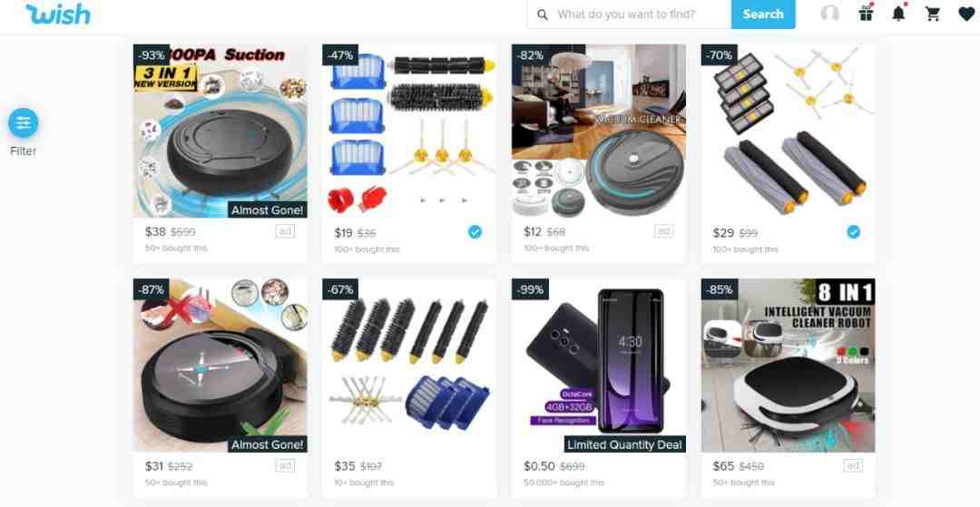Image resolution: width=980 pixels, height=507 pixels.
Task: Open the 3 IN 1 suction vacuum product
Action: pyautogui.click(x=220, y=131)
